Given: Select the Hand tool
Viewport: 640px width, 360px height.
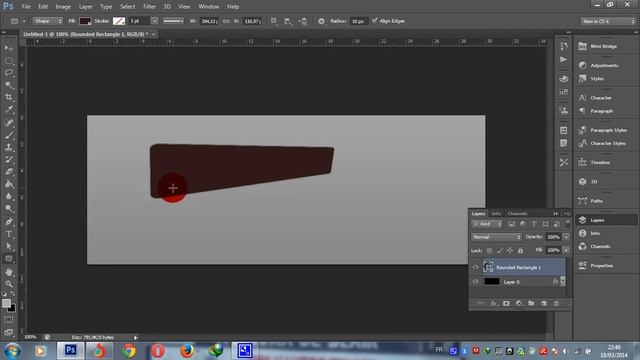Looking at the screenshot, I should point(9,272).
